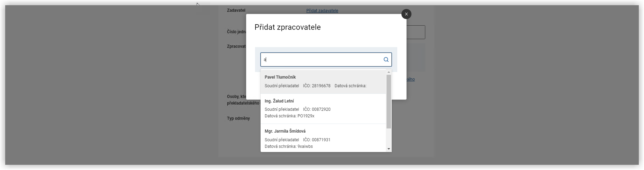
Task: Select Pavel Tlumočník from suggestions
Action: tap(323, 82)
